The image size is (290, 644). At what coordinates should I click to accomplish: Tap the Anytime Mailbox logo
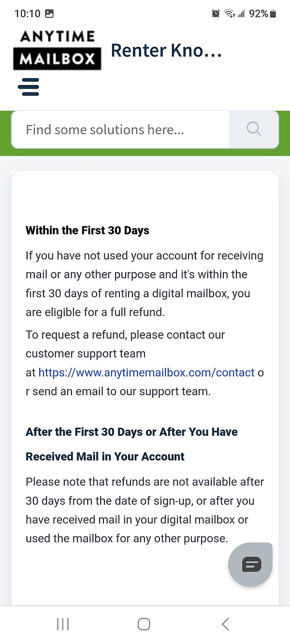pos(57,50)
